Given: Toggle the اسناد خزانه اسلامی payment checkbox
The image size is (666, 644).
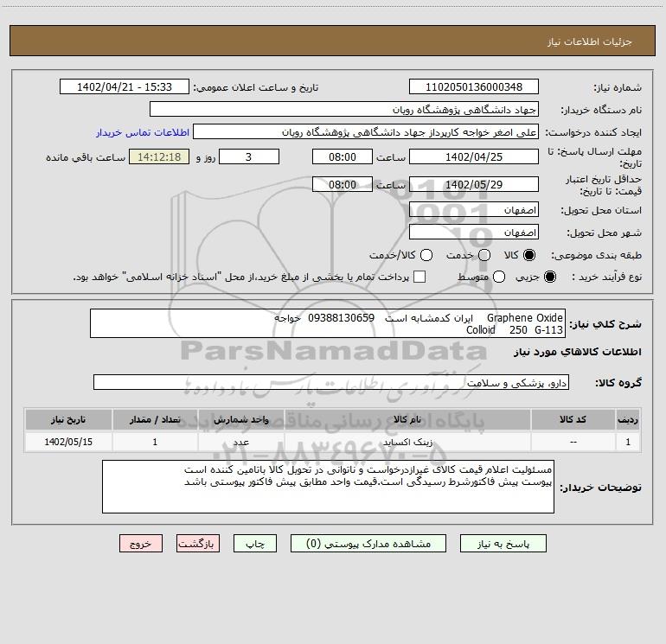Looking at the screenshot, I should [419, 277].
